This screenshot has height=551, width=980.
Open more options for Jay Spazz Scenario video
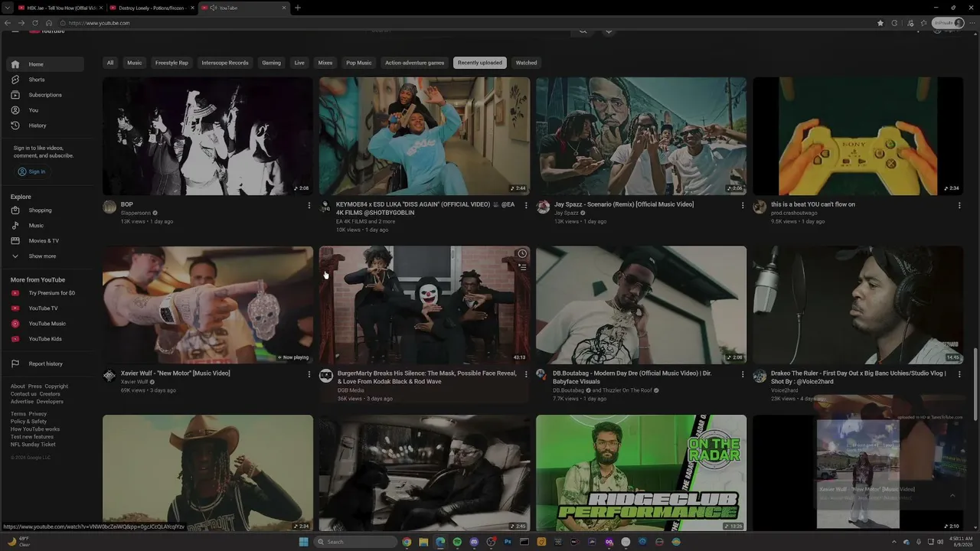(x=743, y=205)
